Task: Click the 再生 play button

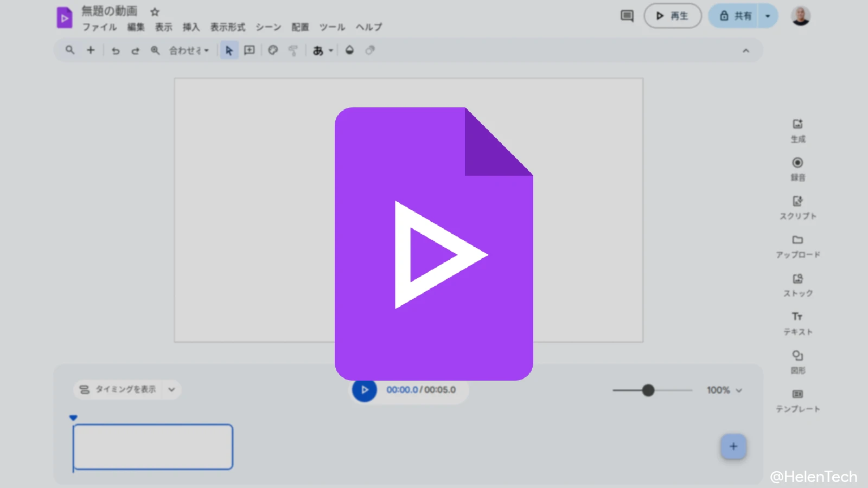Action: pyautogui.click(x=672, y=16)
